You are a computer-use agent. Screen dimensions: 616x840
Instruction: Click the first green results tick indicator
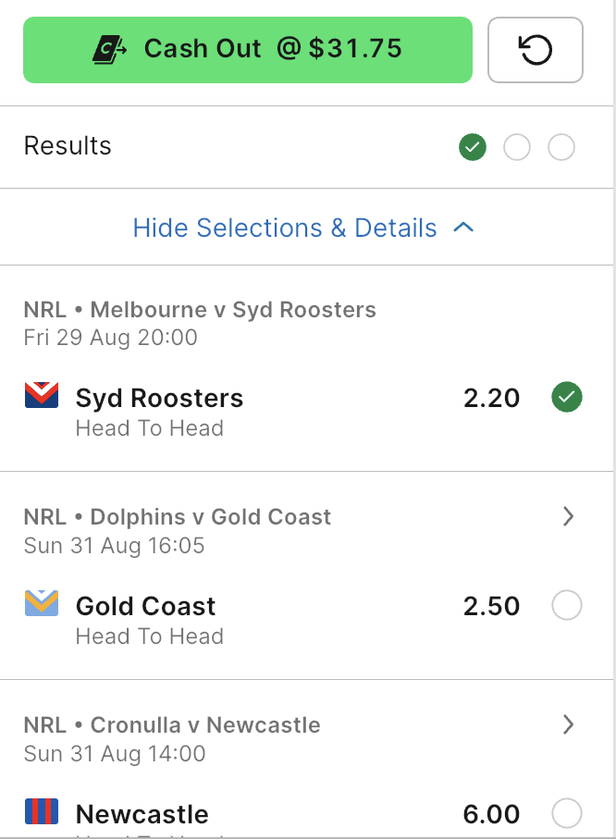pos(473,147)
